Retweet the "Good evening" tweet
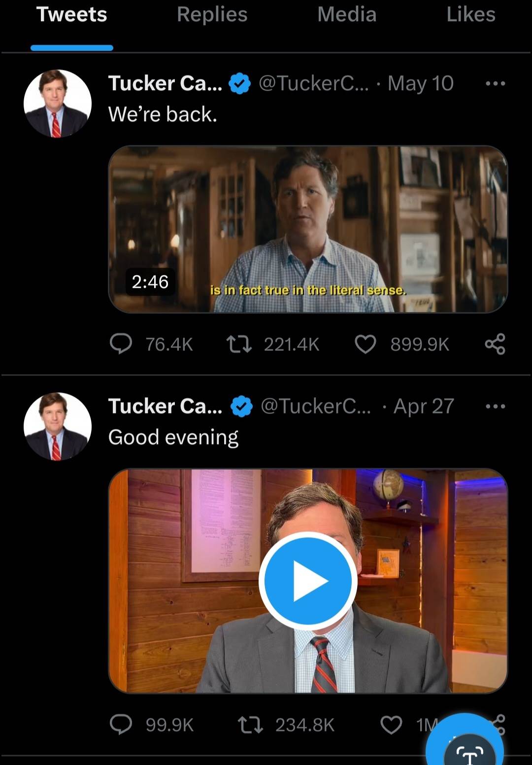 tap(250, 725)
